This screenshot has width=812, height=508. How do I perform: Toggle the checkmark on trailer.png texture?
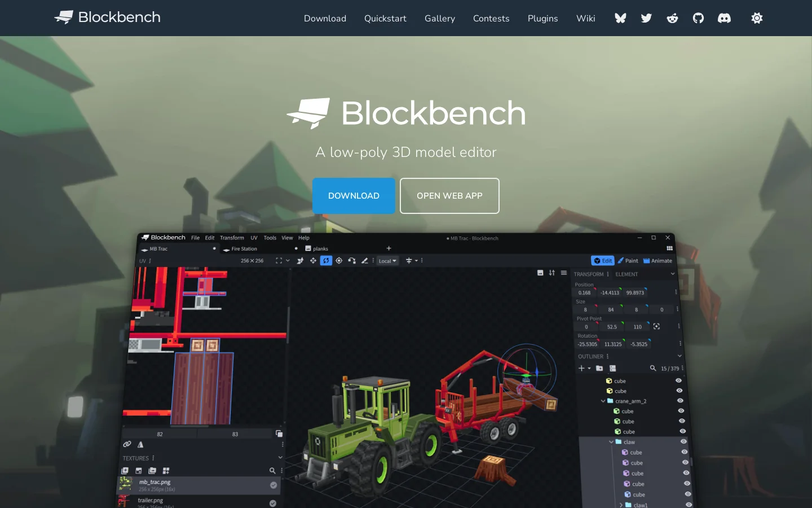point(273,503)
